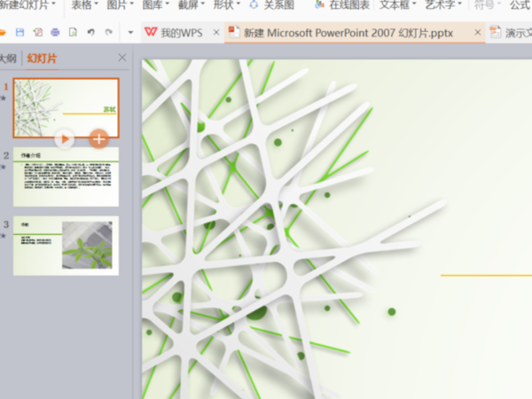Open the 形状 shapes dropdown
This screenshot has width=532, height=399.
pos(227,4)
